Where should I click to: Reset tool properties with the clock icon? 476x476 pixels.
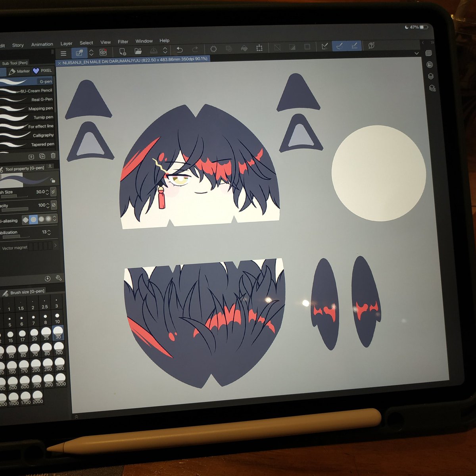tap(48, 278)
